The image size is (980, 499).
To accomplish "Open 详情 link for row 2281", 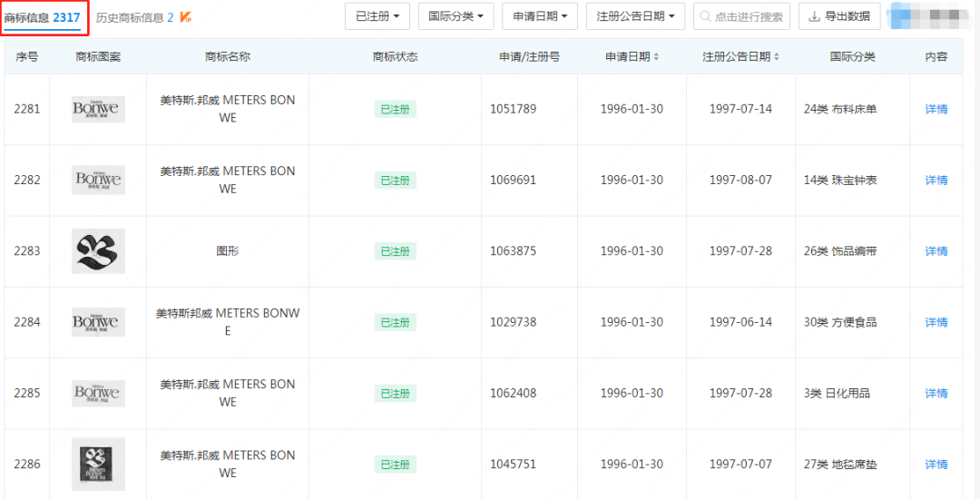I will tap(936, 110).
